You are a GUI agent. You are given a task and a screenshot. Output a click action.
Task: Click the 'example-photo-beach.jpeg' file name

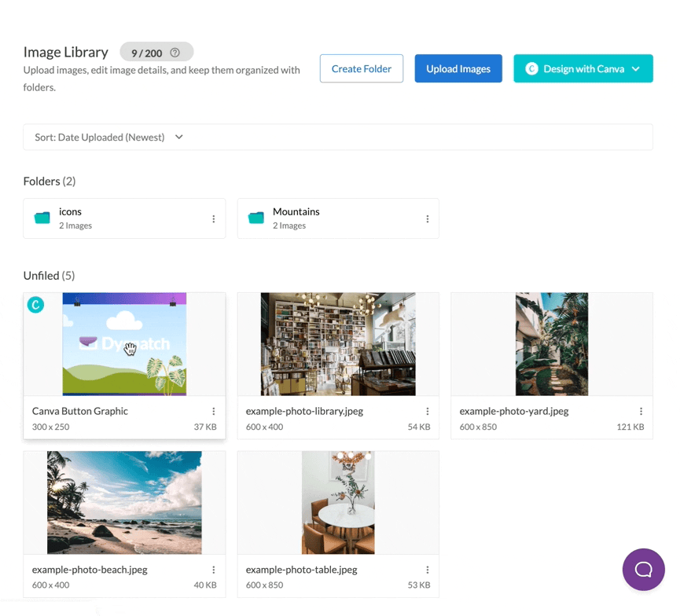(90, 570)
